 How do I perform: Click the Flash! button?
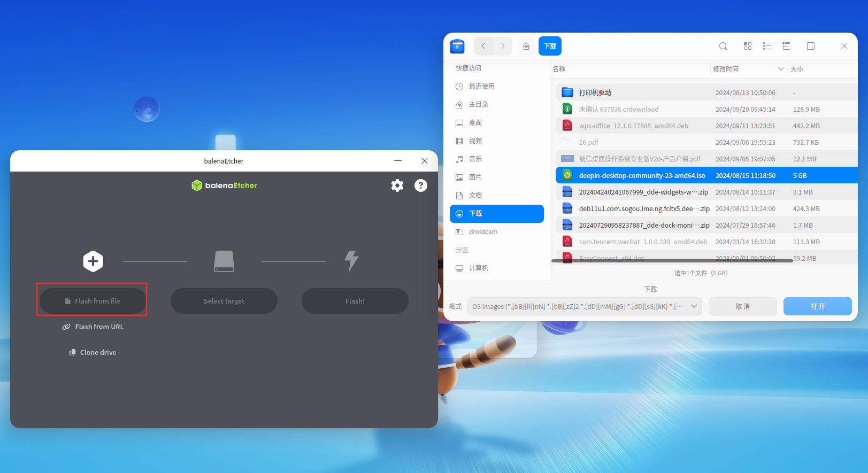coord(355,301)
